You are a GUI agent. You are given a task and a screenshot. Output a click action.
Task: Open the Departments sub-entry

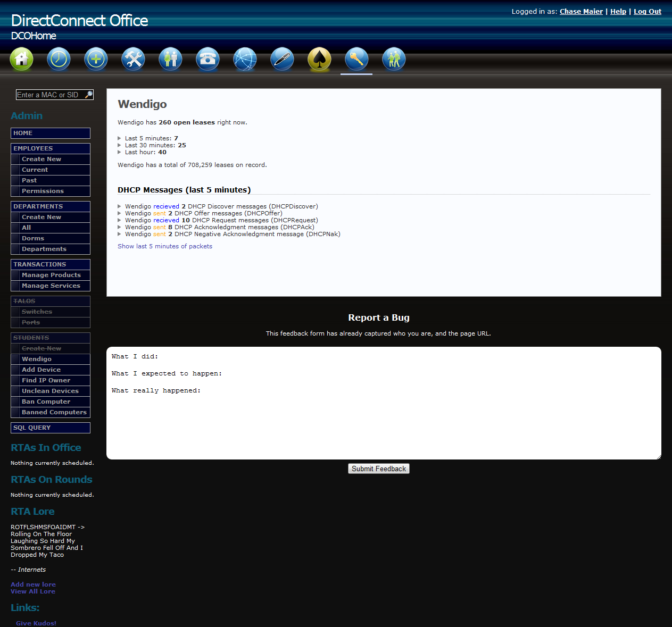point(51,249)
